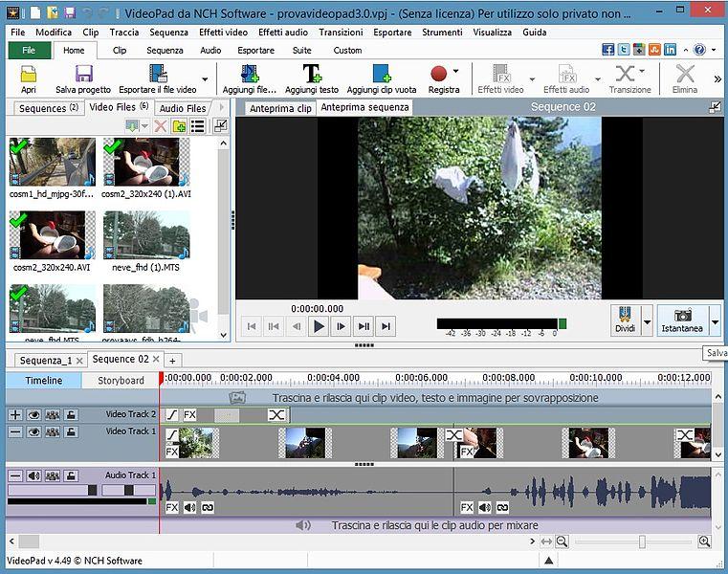This screenshot has height=574, width=728.
Task: Switch to Storyboard view
Action: (x=121, y=380)
